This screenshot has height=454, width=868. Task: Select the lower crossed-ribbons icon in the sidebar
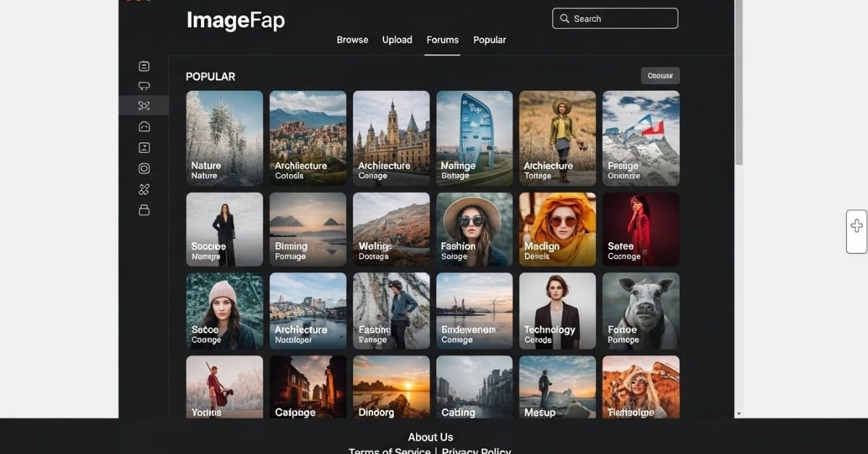point(144,189)
